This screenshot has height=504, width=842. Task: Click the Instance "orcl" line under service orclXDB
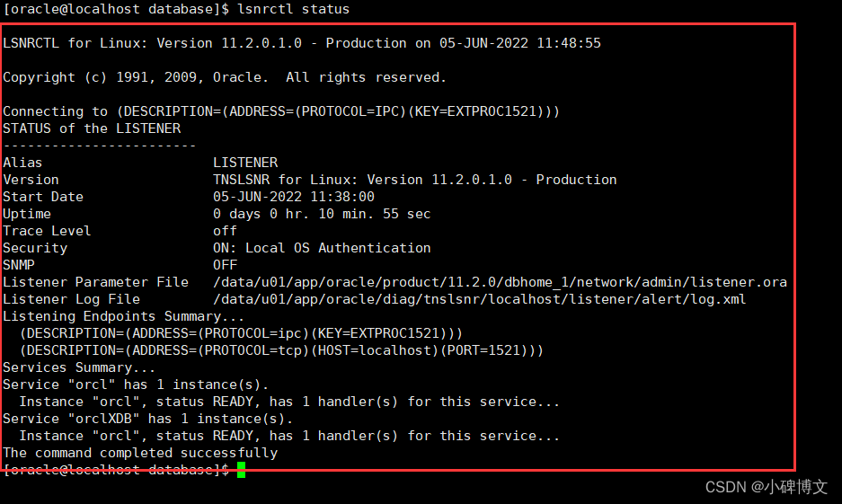(289, 436)
